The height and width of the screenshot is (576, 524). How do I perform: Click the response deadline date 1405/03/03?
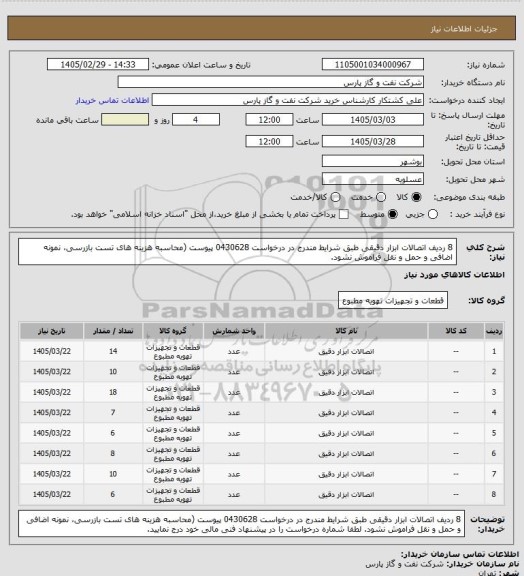tap(373, 120)
